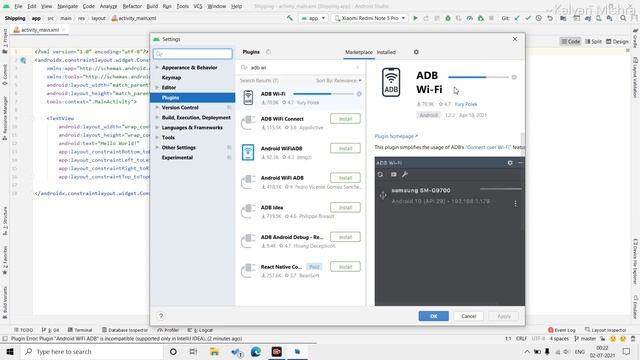Open plugin settings gear next to the Installed tab
The image size is (640, 360).
416,52
